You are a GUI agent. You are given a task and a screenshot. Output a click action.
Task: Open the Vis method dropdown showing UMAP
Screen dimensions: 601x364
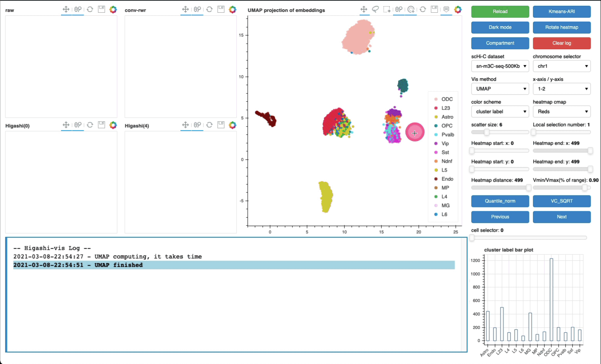[x=500, y=89]
